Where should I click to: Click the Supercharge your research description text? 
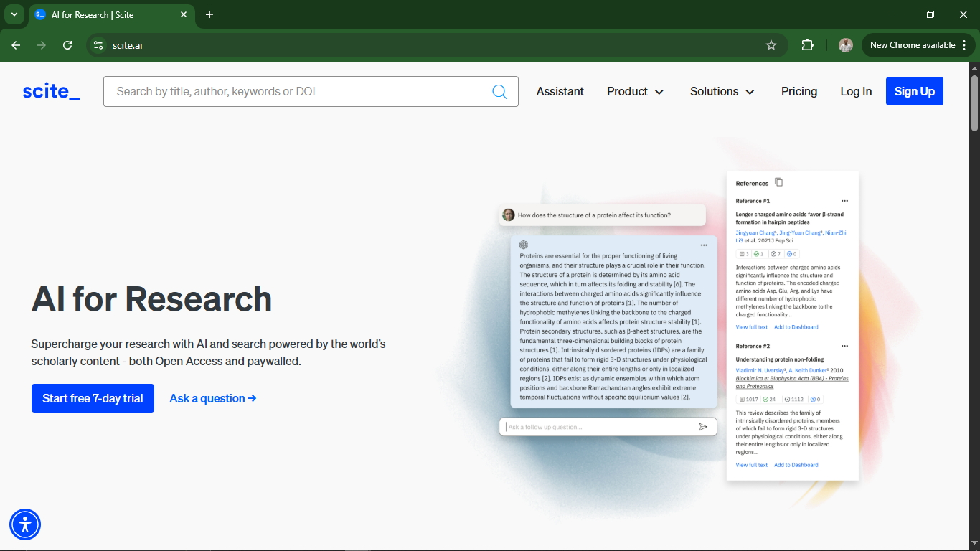point(209,352)
